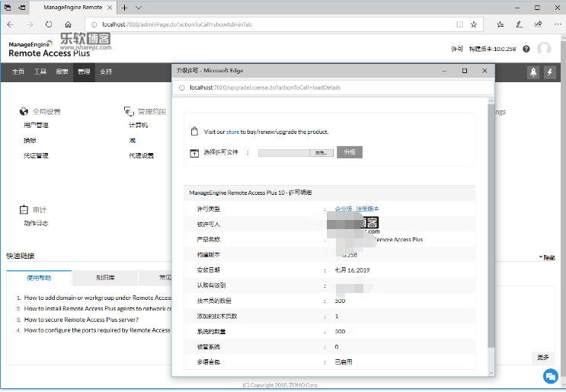Click the audit clipboard icon

24,209
